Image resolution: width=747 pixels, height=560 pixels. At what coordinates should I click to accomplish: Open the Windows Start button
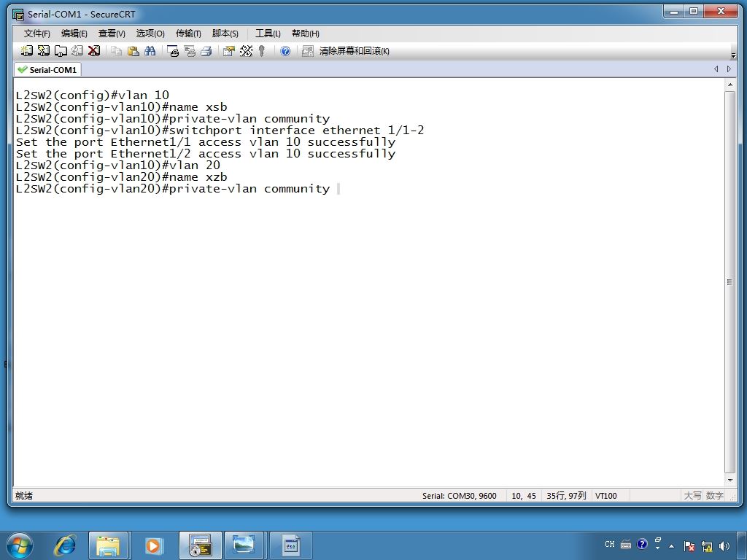(x=20, y=545)
